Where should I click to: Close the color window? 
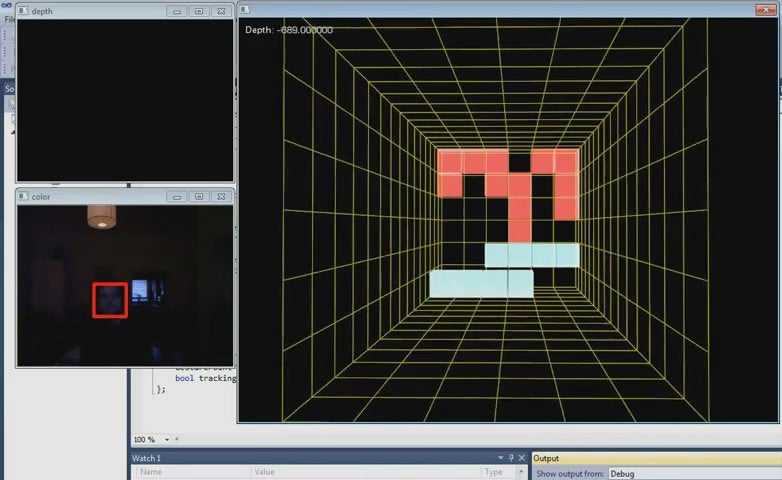[221, 197]
